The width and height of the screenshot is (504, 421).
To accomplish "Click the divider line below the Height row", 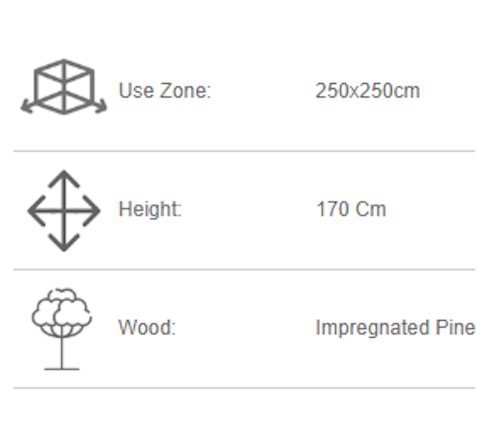I will pyautogui.click(x=244, y=270).
